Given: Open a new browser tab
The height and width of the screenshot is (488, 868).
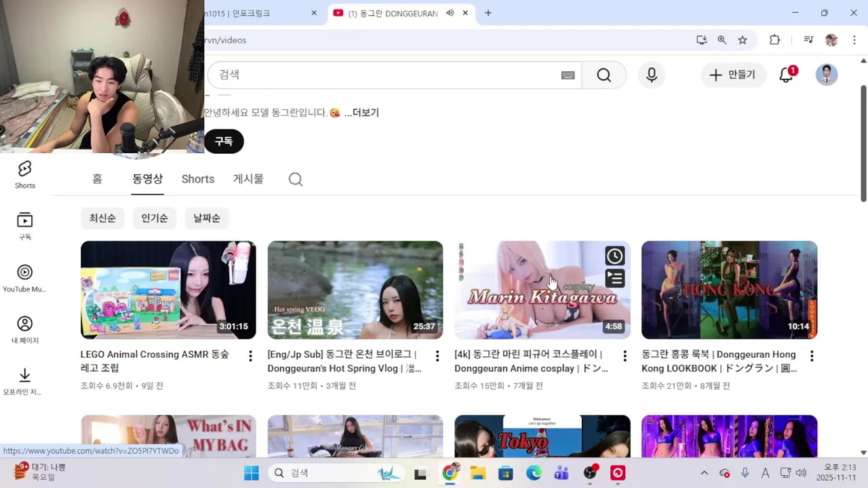Looking at the screenshot, I should 488,13.
